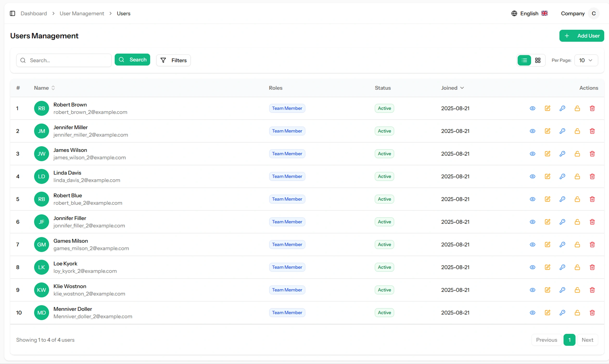This screenshot has width=609, height=364.
Task: Delete James Wilson with trash icon
Action: [592, 154]
